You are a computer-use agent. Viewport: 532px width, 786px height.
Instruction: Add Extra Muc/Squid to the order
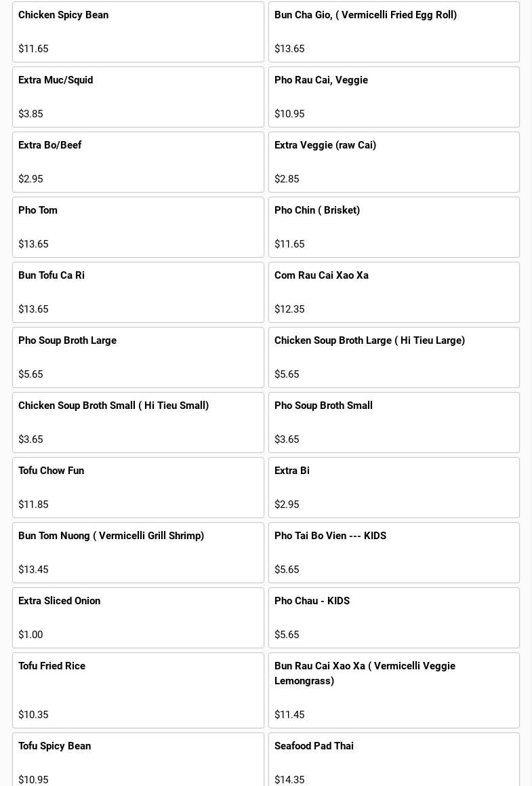(x=138, y=97)
